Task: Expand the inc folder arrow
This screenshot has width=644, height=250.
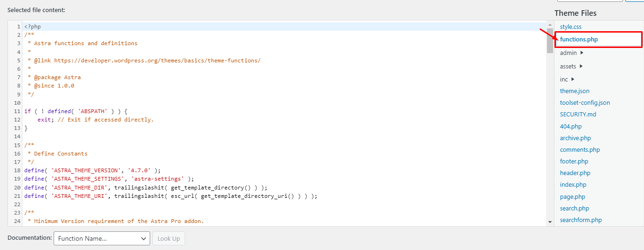Action: pos(573,79)
